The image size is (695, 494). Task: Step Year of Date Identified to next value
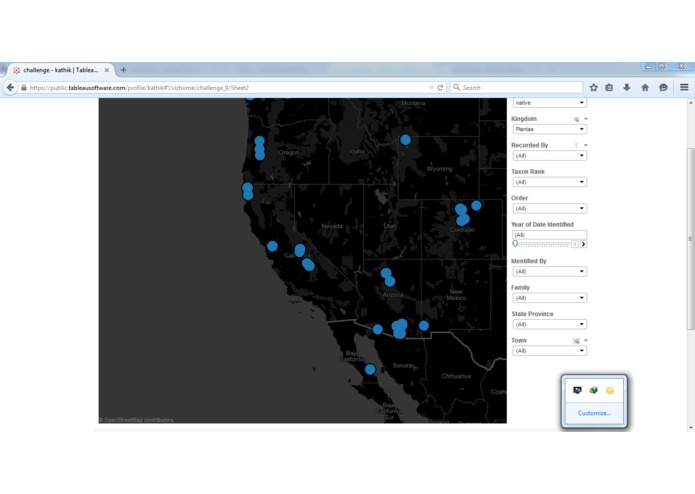(x=583, y=244)
